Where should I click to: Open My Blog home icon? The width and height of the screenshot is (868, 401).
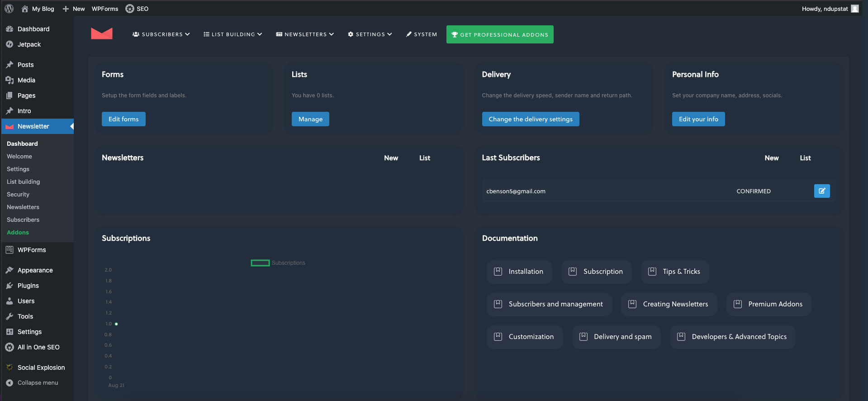25,9
